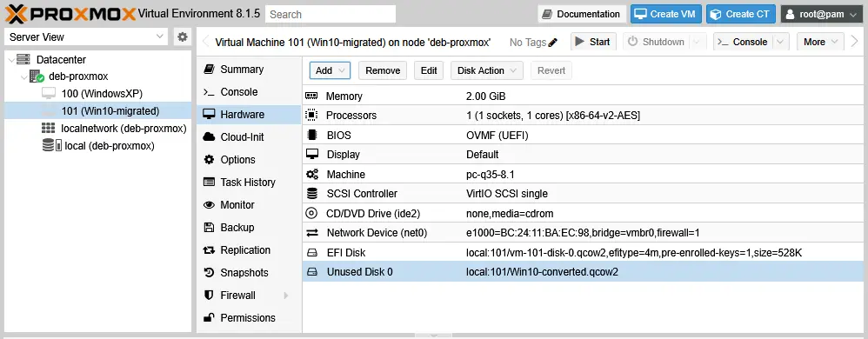Collapse the deb-proxmox tree node
The width and height of the screenshot is (868, 339).
tap(23, 76)
